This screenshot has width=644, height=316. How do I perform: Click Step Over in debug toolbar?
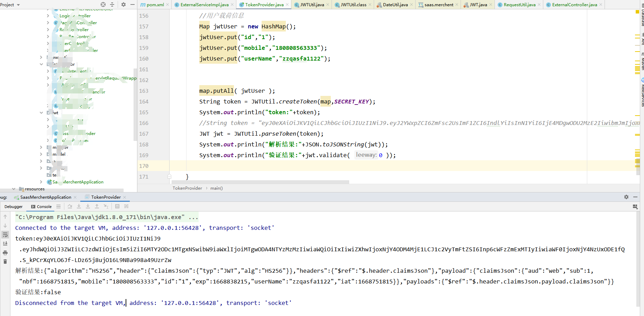(x=70, y=206)
